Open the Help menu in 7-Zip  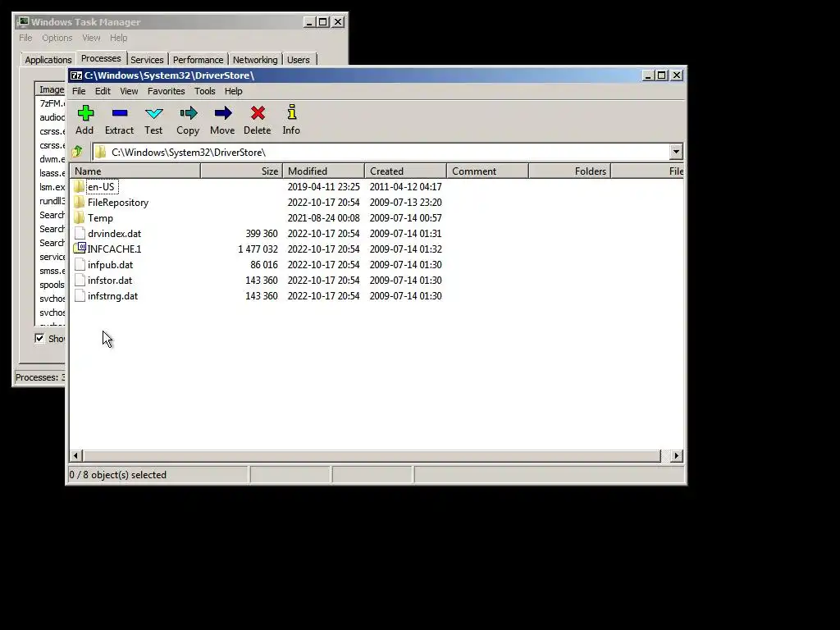click(x=233, y=91)
